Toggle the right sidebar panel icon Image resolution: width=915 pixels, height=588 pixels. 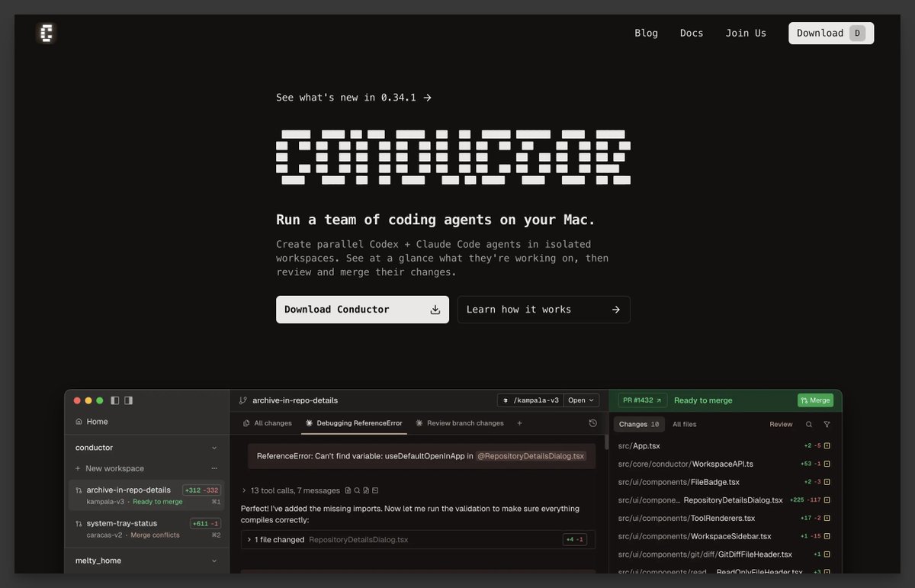pos(129,400)
